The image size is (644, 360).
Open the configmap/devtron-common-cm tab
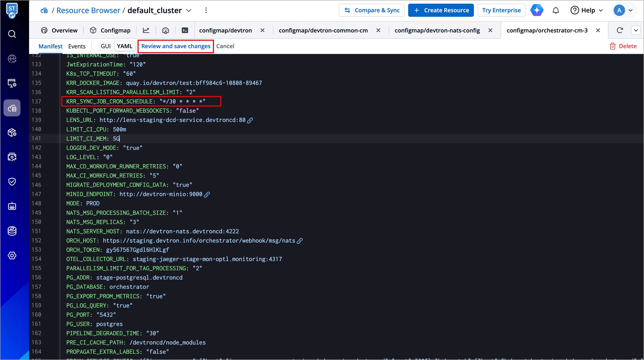pos(323,31)
